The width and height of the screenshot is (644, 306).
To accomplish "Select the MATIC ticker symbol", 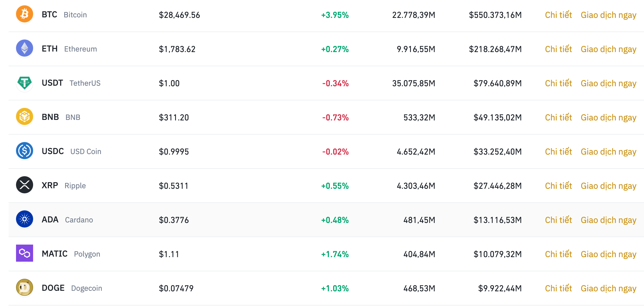I will pyautogui.click(x=55, y=254).
